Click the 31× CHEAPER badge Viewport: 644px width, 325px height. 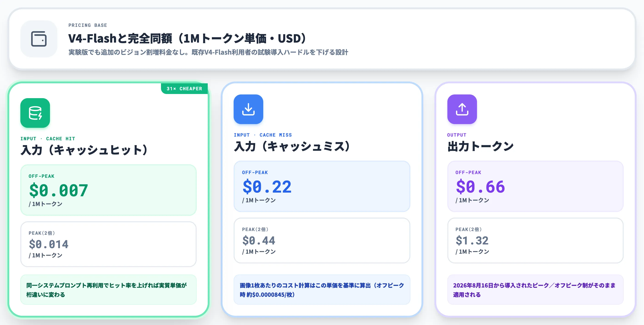click(x=184, y=89)
